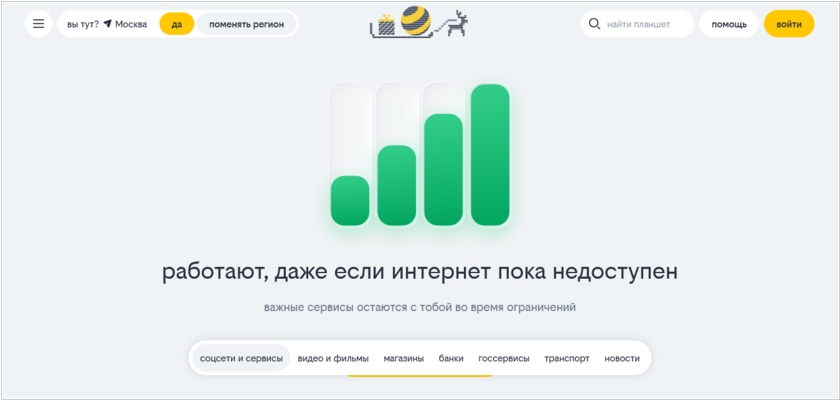Open the hamburger main menu
This screenshot has height=400, width=840.
point(39,24)
